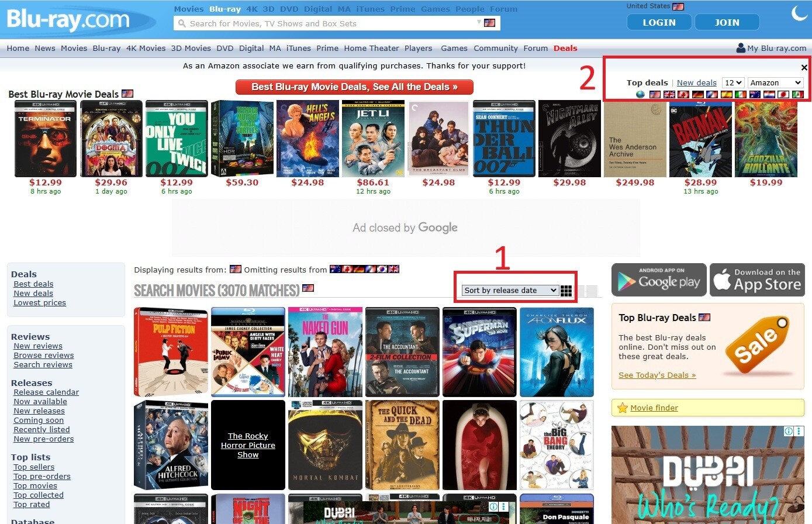Click the Google Play store badge
Image resolution: width=812 pixels, height=524 pixels.
(x=659, y=280)
